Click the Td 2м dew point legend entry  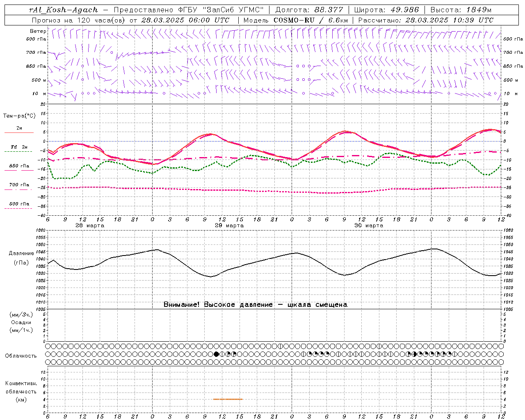click(x=19, y=148)
